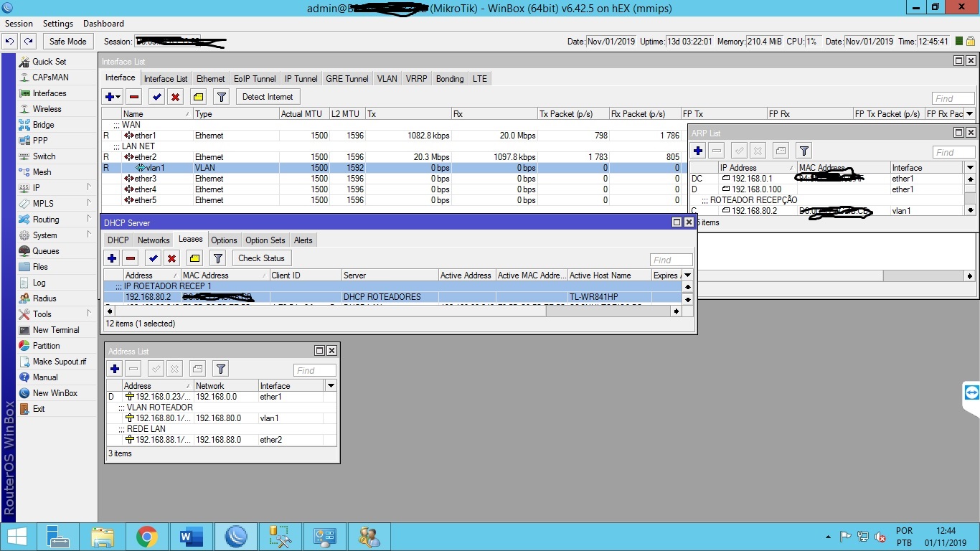
Task: Click the Redo arrow in the top toolbar
Action: (x=28, y=42)
